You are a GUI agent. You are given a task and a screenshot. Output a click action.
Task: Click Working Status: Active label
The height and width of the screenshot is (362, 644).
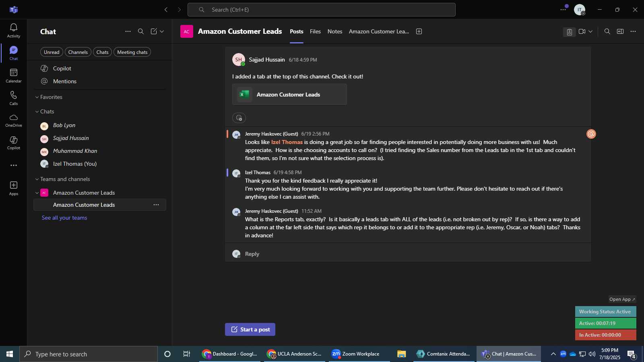click(x=605, y=312)
